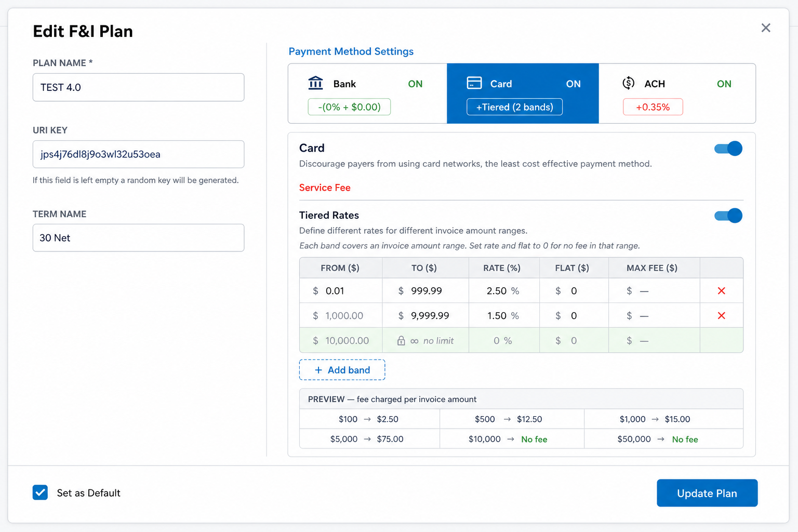The width and height of the screenshot is (798, 532).
Task: Click the $500 → $12.50 preview cell
Action: click(512, 419)
